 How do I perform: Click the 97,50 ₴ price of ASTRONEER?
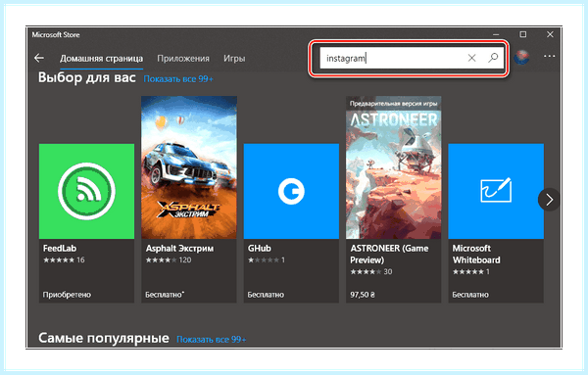(363, 295)
